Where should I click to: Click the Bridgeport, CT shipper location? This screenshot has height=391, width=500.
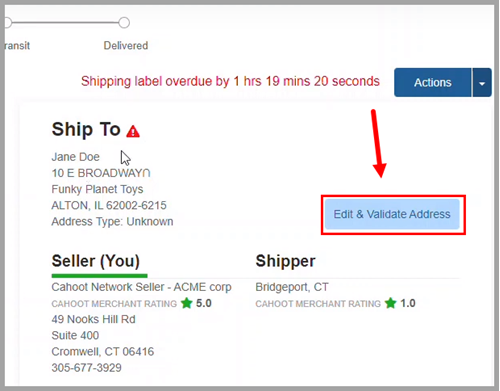pyautogui.click(x=292, y=287)
